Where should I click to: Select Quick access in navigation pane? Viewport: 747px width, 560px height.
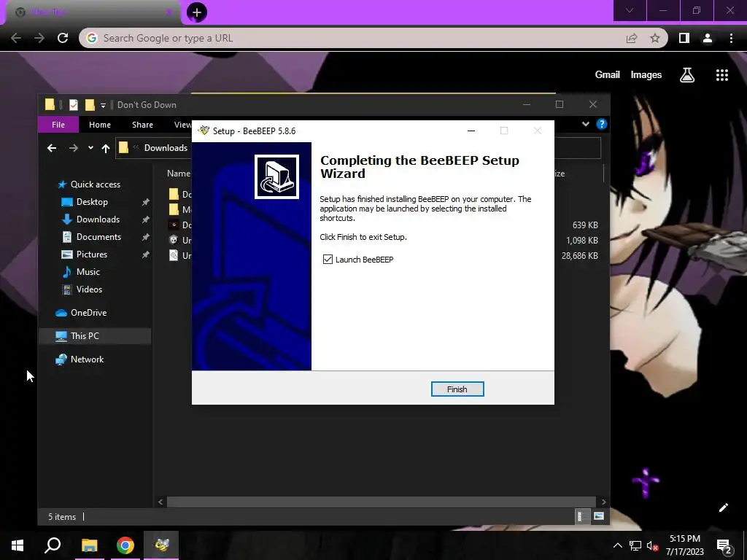[96, 184]
